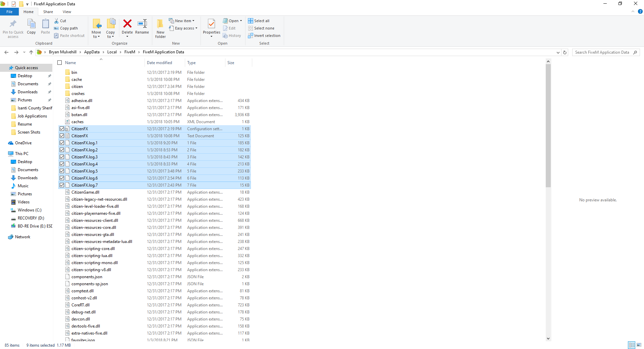644x349 pixels.
Task: Click the Paste icon in the ribbon
Action: click(45, 24)
